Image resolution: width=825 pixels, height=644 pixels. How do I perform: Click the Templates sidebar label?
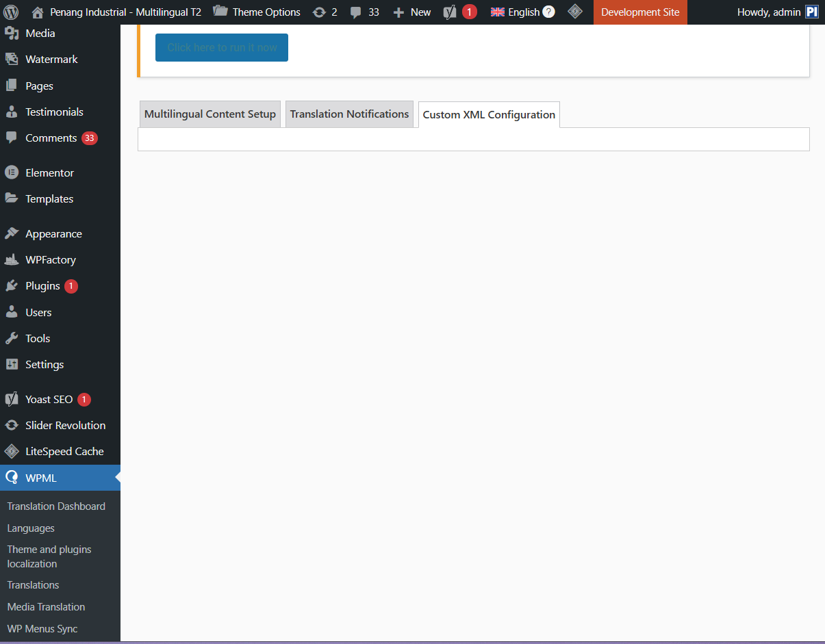(49, 198)
